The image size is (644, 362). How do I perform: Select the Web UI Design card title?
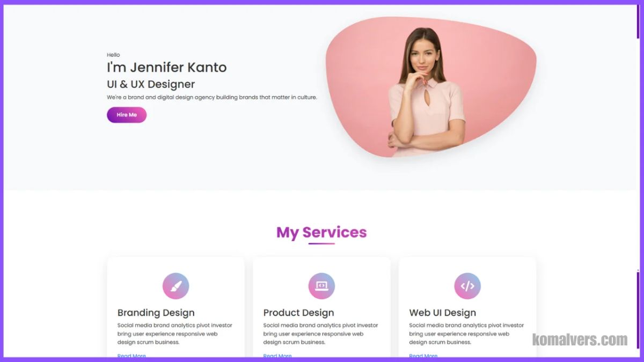(443, 313)
